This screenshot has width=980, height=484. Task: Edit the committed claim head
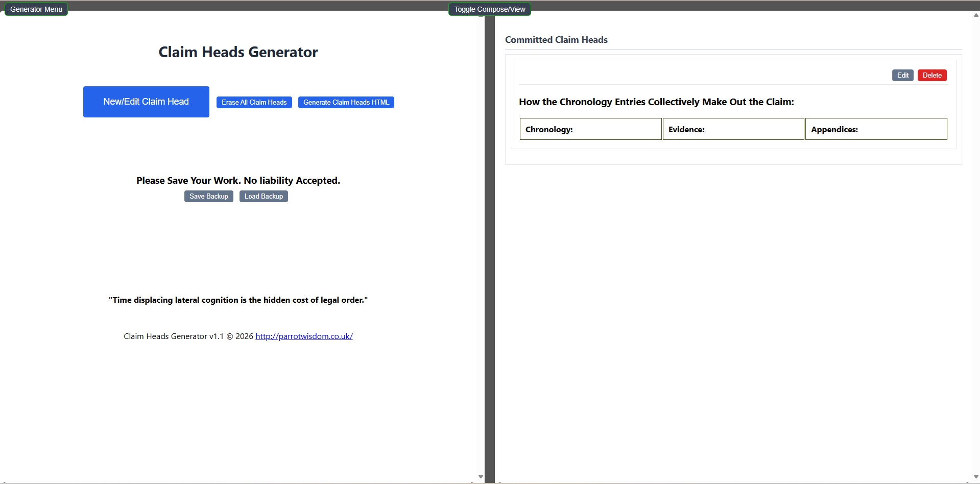(902, 76)
